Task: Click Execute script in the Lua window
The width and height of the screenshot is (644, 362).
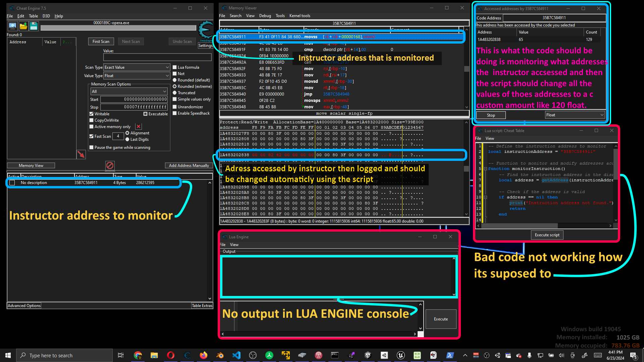Action: pyautogui.click(x=547, y=235)
